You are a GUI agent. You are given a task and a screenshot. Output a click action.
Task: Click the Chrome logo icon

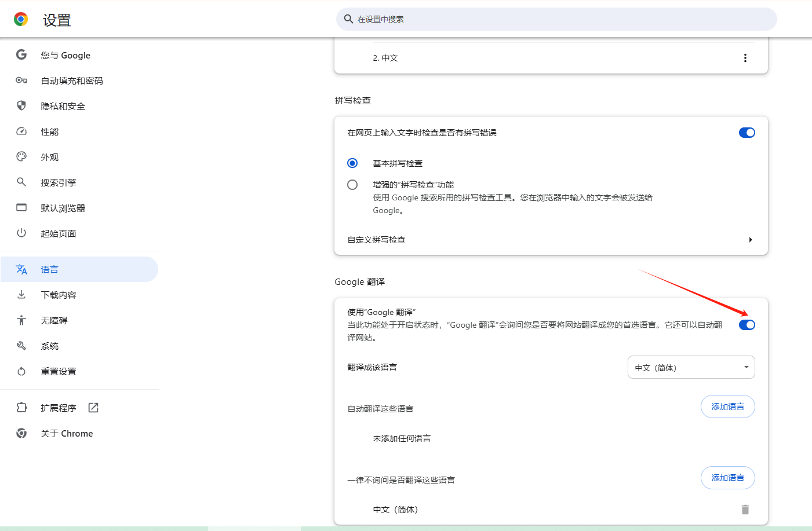pyautogui.click(x=21, y=19)
